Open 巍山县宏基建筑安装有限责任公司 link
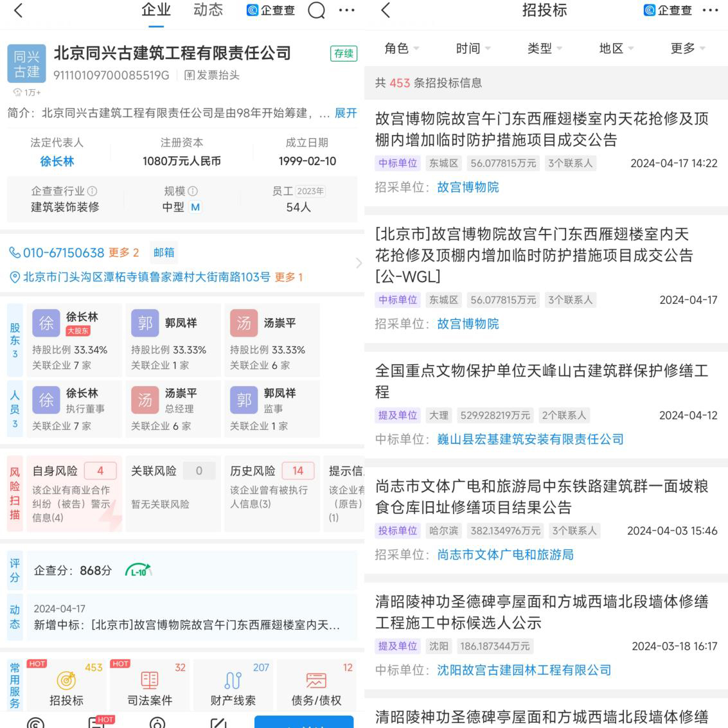 (530, 439)
